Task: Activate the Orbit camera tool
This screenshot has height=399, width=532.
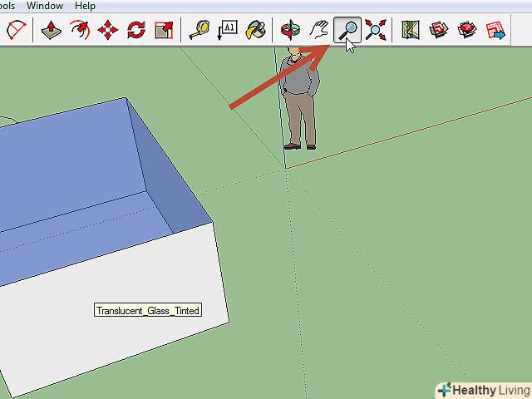Action: (290, 31)
